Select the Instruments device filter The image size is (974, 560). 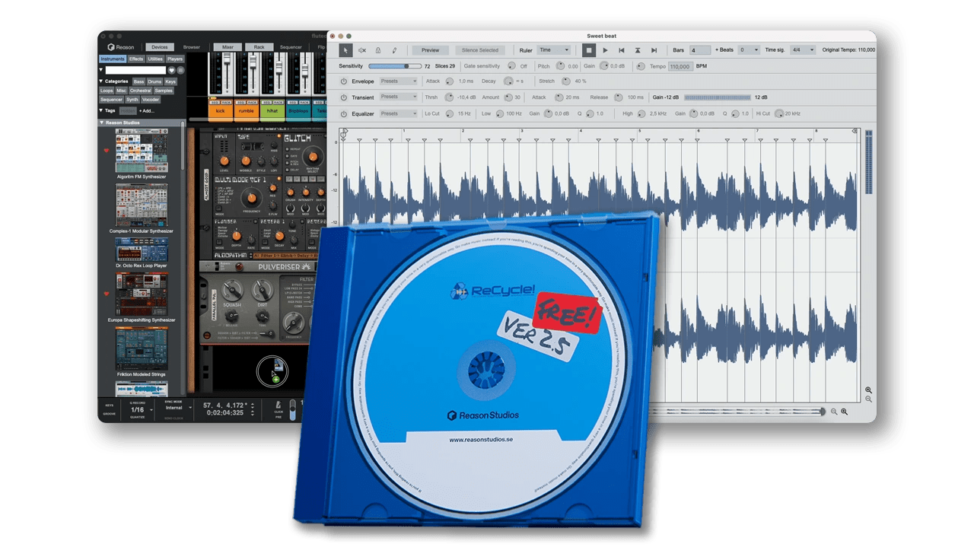113,59
